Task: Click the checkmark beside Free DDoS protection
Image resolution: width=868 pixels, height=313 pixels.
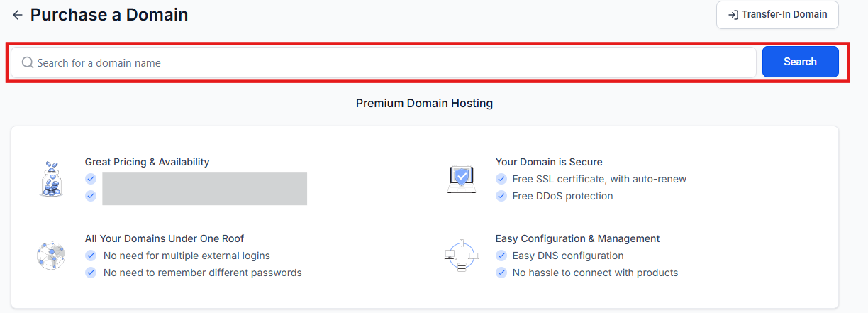Action: 501,196
